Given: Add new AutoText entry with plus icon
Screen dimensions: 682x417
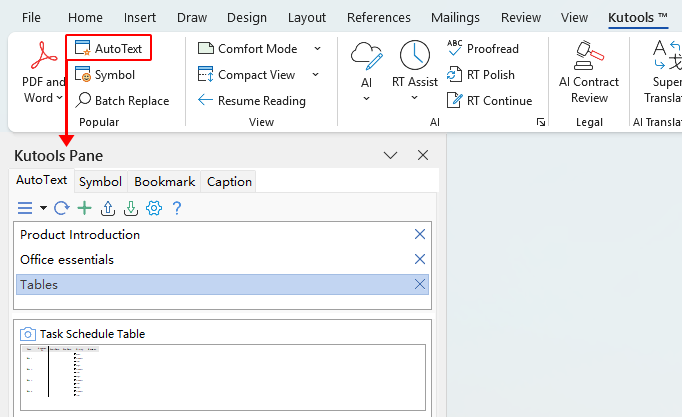Looking at the screenshot, I should [x=84, y=208].
